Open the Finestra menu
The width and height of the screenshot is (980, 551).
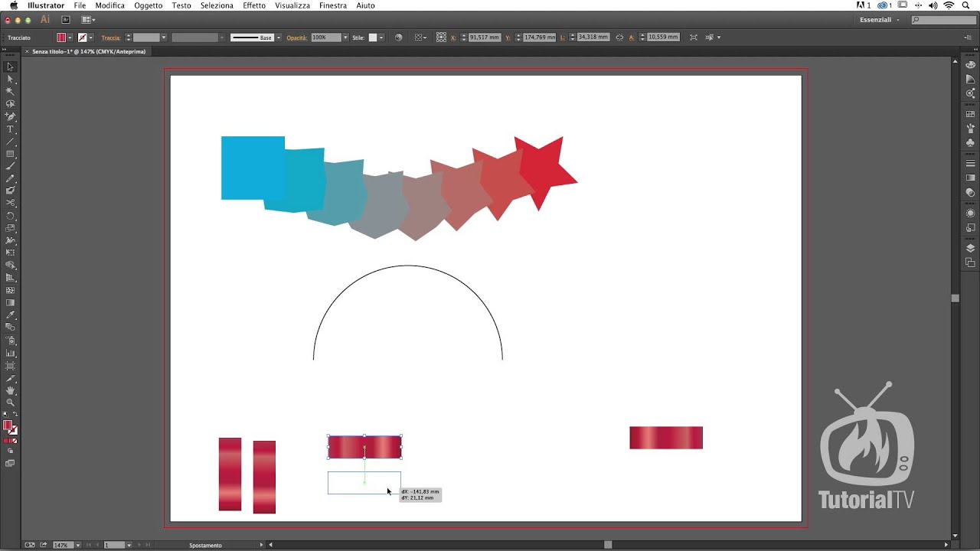tap(333, 5)
